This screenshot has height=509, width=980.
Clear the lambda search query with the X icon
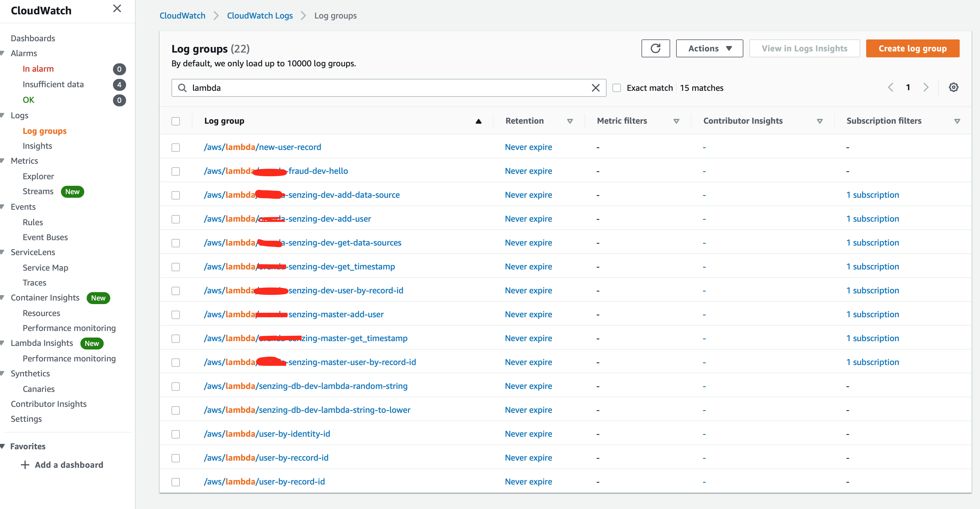point(595,88)
